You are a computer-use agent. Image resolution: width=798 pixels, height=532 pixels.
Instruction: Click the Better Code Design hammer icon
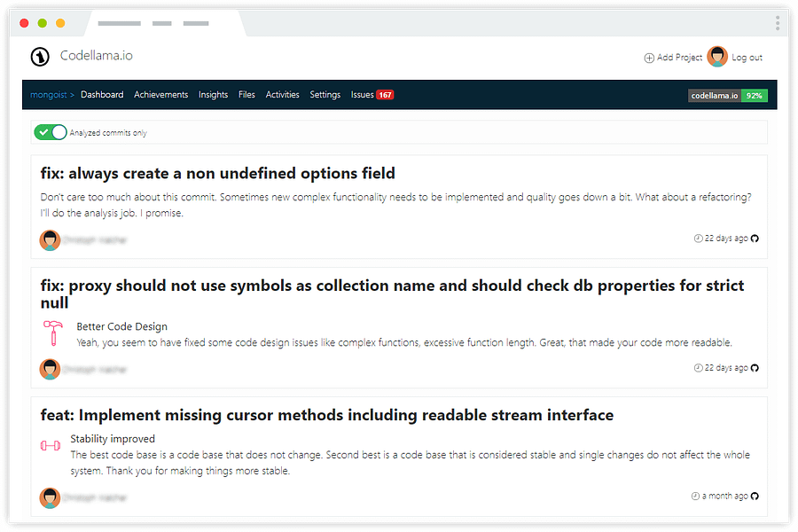pos(53,333)
